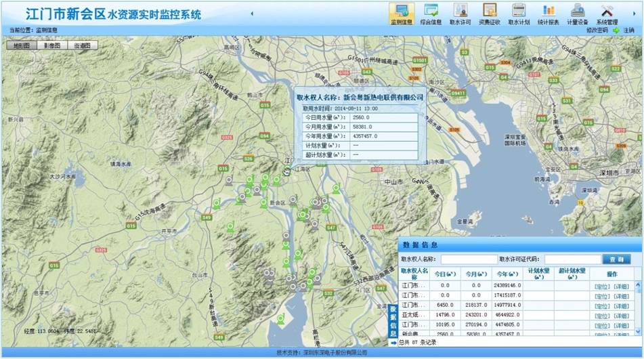Click the data table's vertical scrollbar down arrow
644x359 pixels.
pos(638,331)
